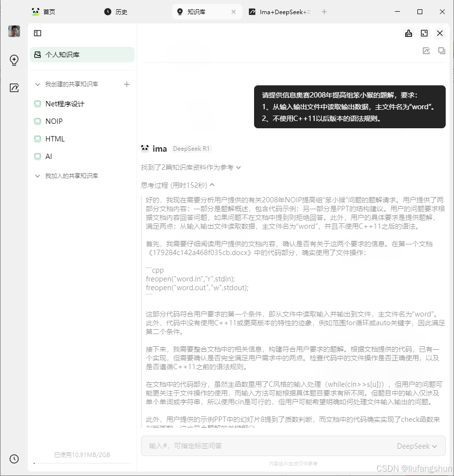Create a new shared knowledge base with plus
This screenshot has width=454, height=476.
tap(127, 84)
